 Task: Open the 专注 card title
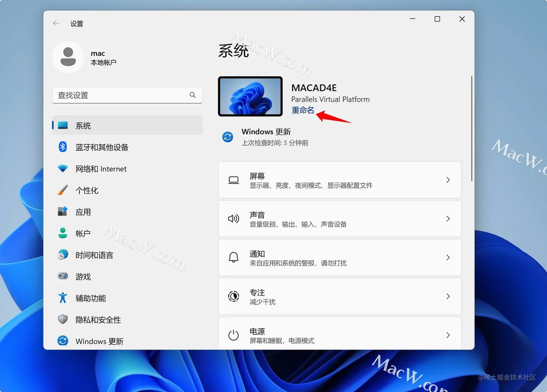click(x=257, y=292)
